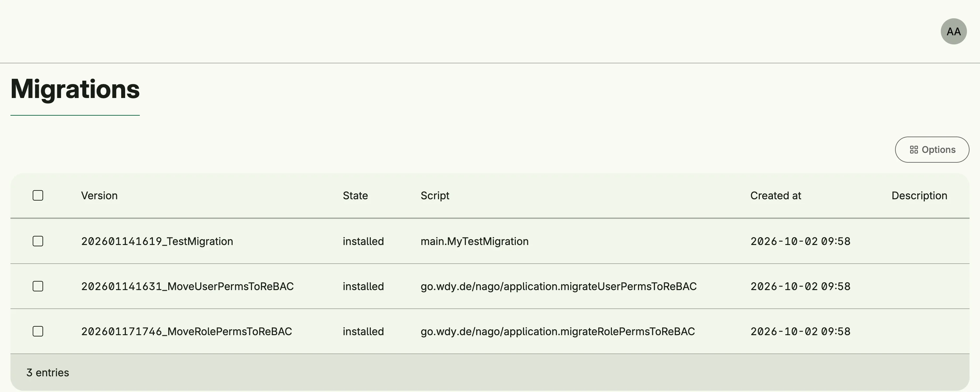Image resolution: width=980 pixels, height=392 pixels.
Task: Select the MoveUserPermsToReBAC row checkbox
Action: (38, 286)
